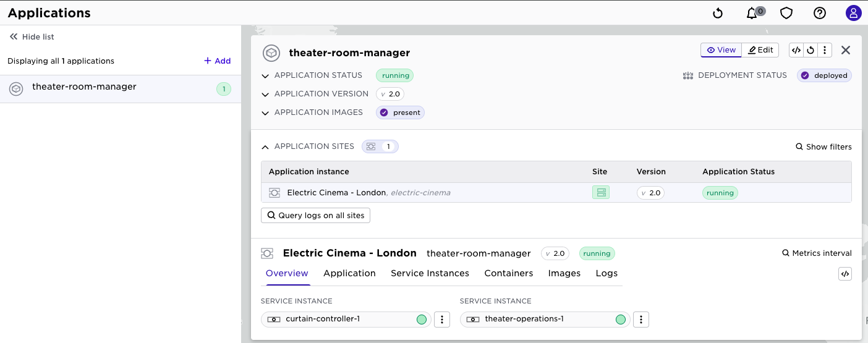Click the v 2.0 badge in table row
Screen dimensions: 868x343
[x=650, y=193]
